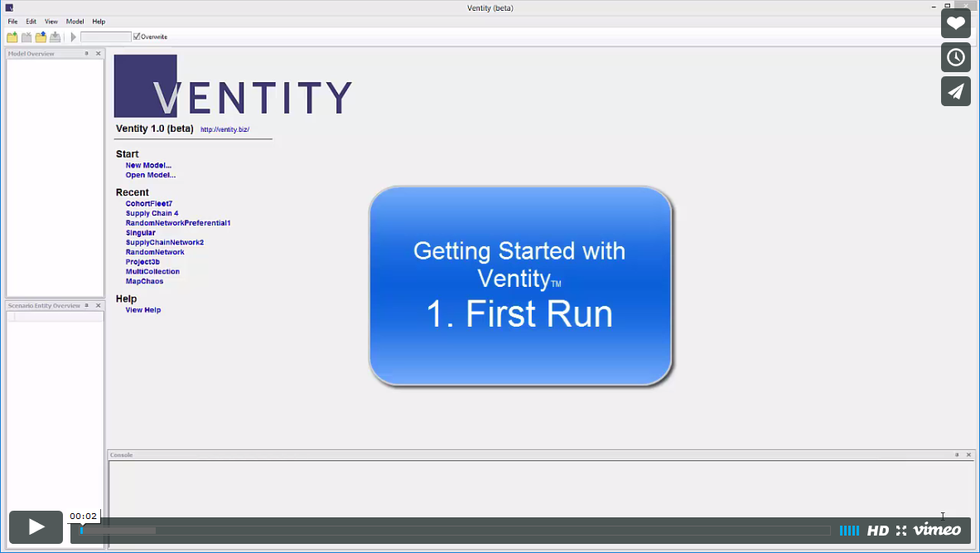The image size is (980, 553).
Task: Open recent model Project3b
Action: tap(142, 262)
